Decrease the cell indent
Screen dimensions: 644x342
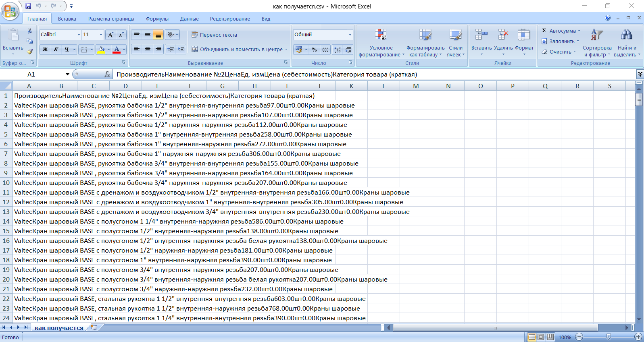pyautogui.click(x=171, y=49)
